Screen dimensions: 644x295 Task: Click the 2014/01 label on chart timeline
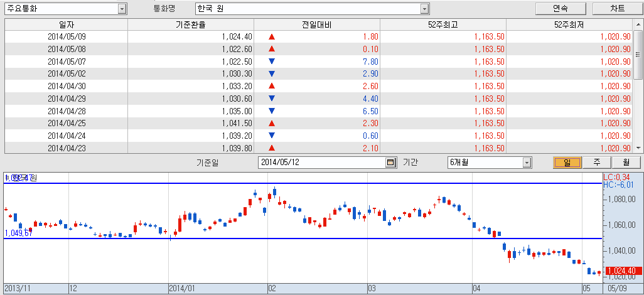[183, 289]
